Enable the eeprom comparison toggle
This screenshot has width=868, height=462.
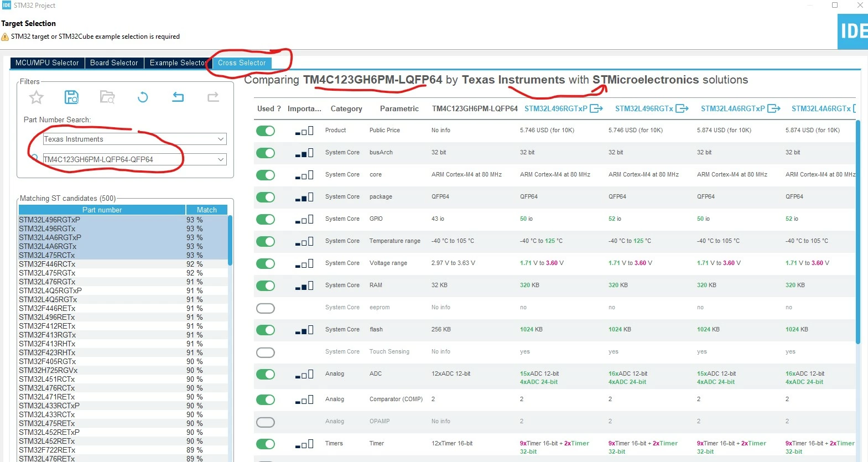point(266,308)
